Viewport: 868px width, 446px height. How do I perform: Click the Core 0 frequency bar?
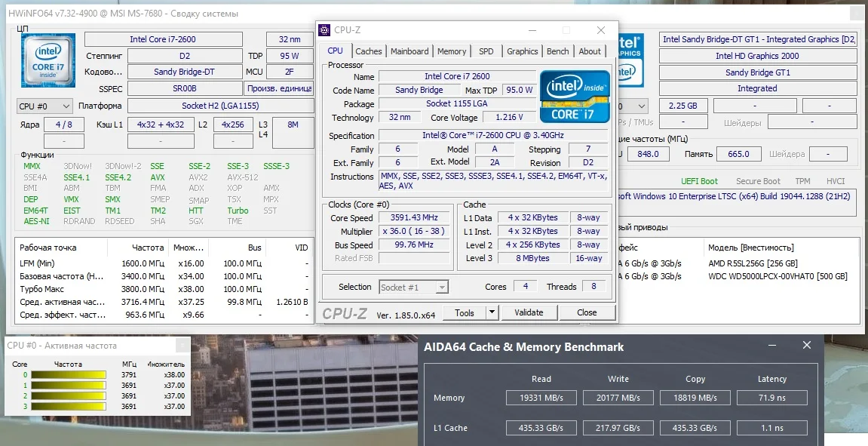click(x=68, y=374)
